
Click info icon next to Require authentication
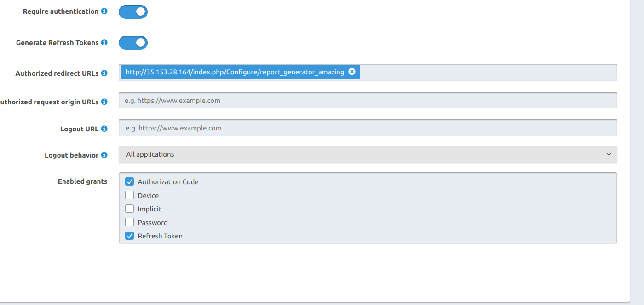104,11
